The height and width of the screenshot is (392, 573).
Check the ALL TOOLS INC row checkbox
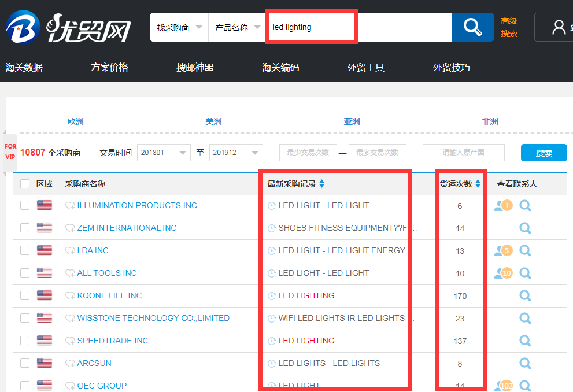pos(25,273)
